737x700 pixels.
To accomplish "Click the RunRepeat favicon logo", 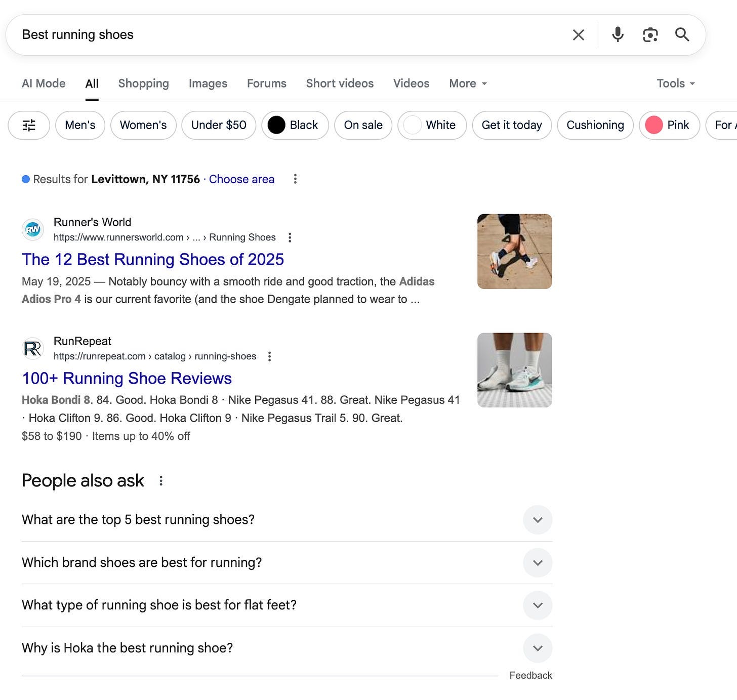I will tap(33, 349).
